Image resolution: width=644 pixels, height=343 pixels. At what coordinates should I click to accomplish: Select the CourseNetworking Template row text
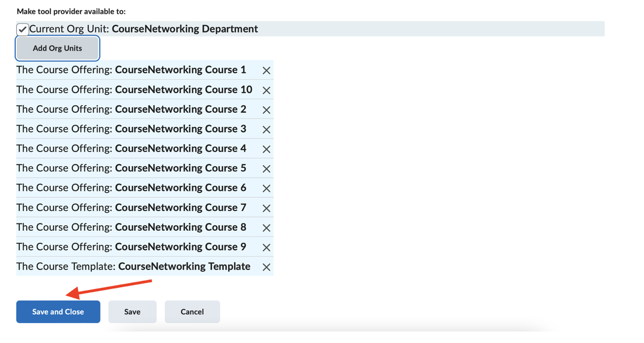pyautogui.click(x=133, y=266)
